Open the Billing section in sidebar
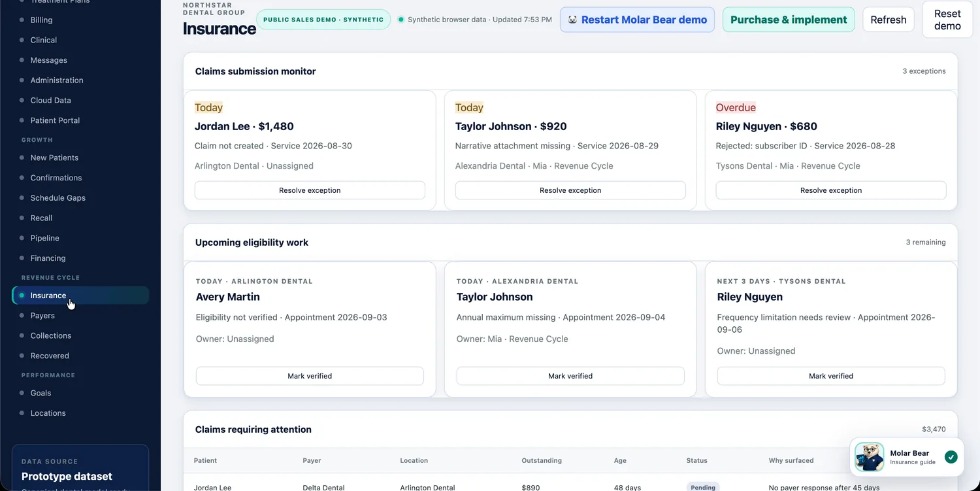This screenshot has height=491, width=980. point(41,20)
